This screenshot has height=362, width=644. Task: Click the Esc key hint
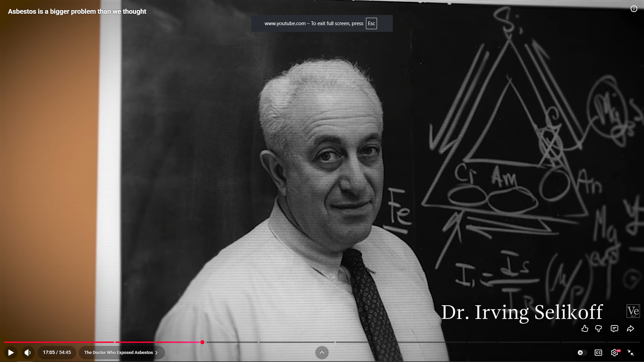click(x=371, y=23)
